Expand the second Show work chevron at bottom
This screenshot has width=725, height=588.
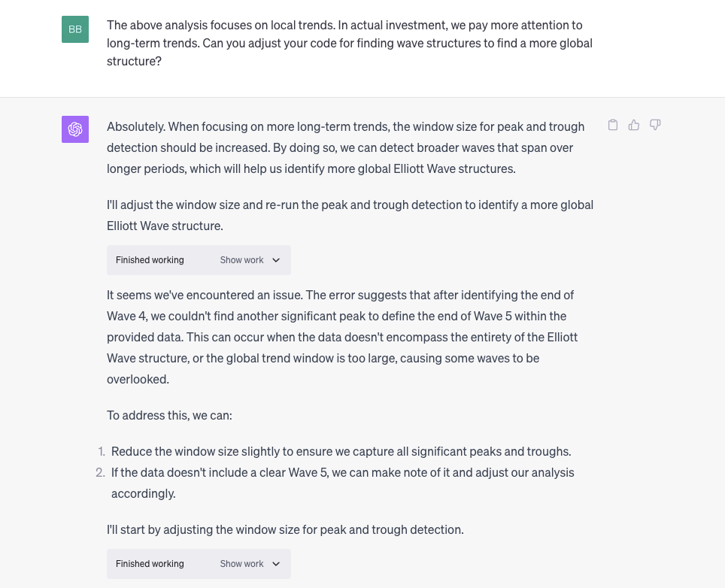276,564
